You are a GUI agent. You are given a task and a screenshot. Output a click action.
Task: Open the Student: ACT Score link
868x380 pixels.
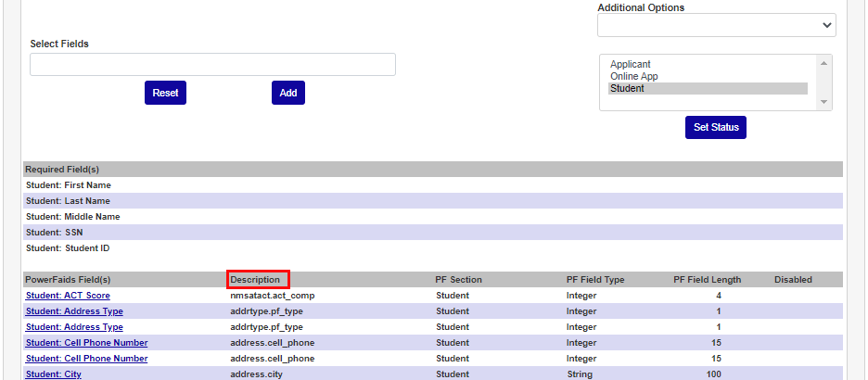click(68, 296)
